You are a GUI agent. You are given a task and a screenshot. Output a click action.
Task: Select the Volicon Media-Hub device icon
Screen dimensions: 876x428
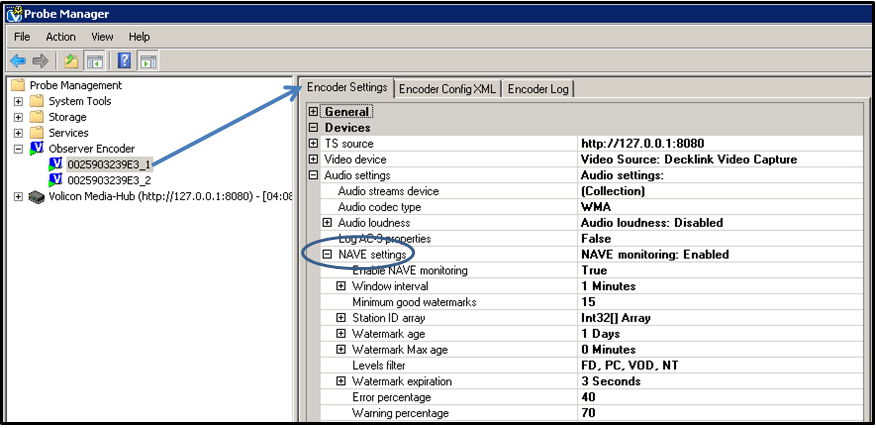coord(37,197)
